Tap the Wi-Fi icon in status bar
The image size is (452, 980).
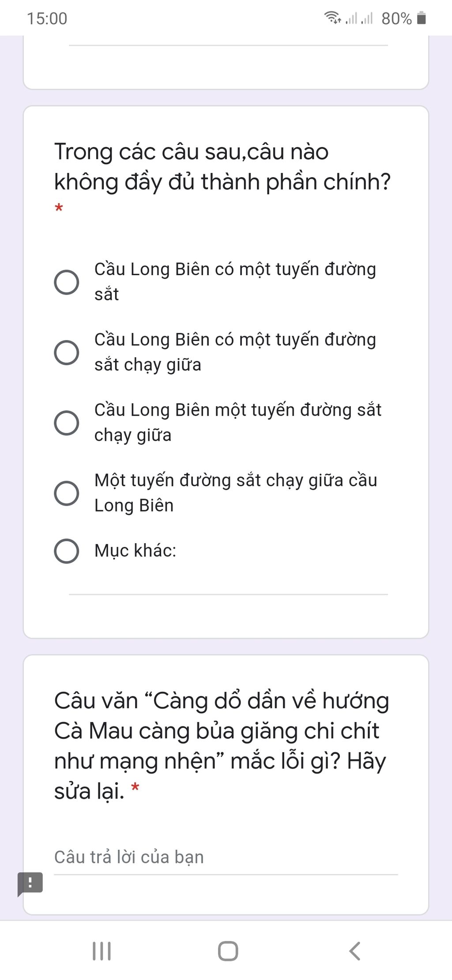pyautogui.click(x=332, y=18)
